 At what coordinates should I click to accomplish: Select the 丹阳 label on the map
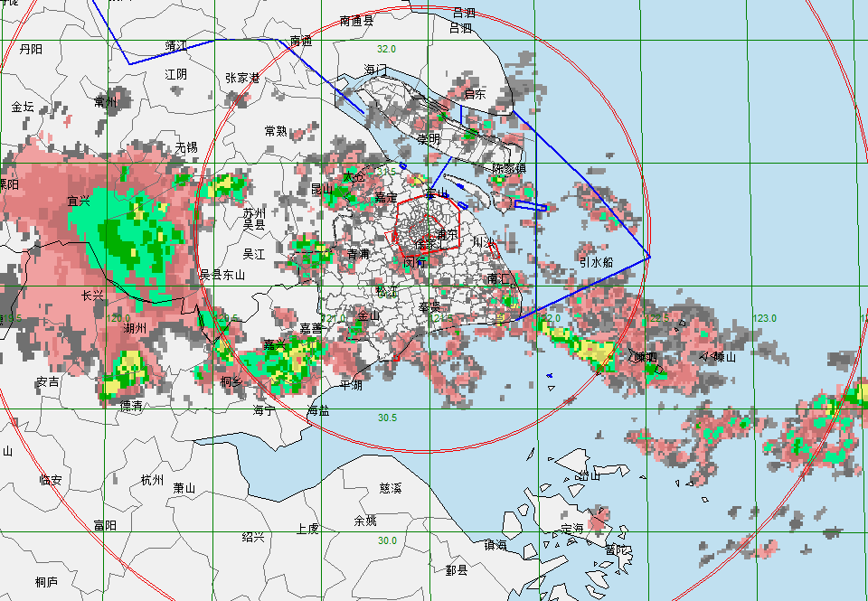coord(31,49)
